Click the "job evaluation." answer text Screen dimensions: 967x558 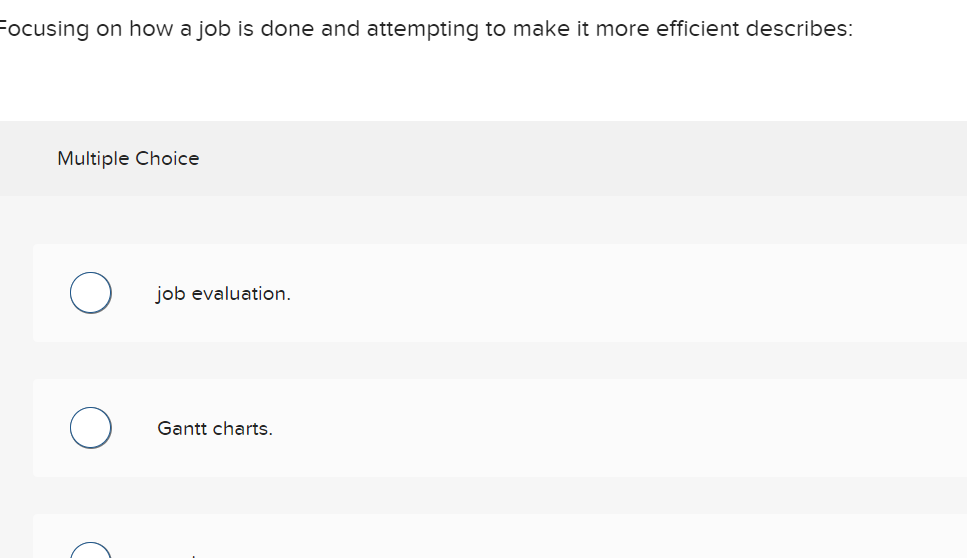pyautogui.click(x=223, y=294)
